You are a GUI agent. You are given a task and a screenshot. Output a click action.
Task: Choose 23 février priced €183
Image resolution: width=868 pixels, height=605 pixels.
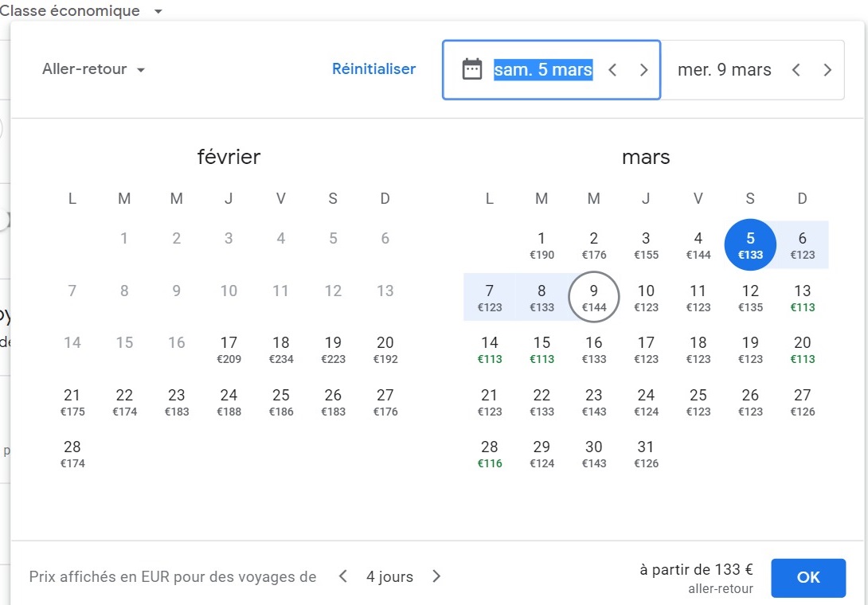click(x=177, y=402)
